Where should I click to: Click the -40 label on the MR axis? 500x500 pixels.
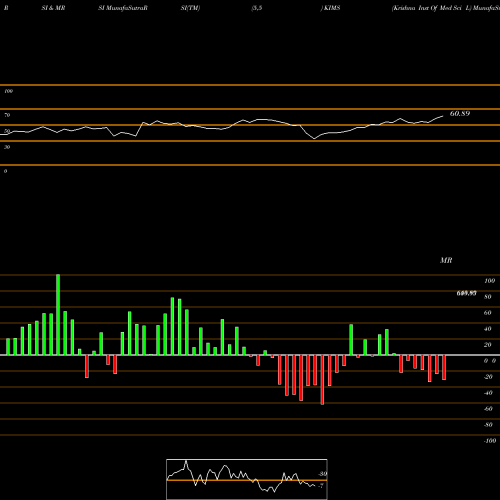(x=488, y=393)
